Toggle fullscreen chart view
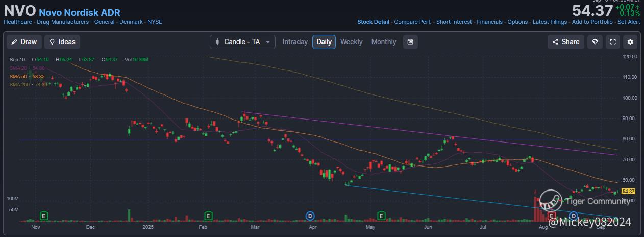 (613, 42)
